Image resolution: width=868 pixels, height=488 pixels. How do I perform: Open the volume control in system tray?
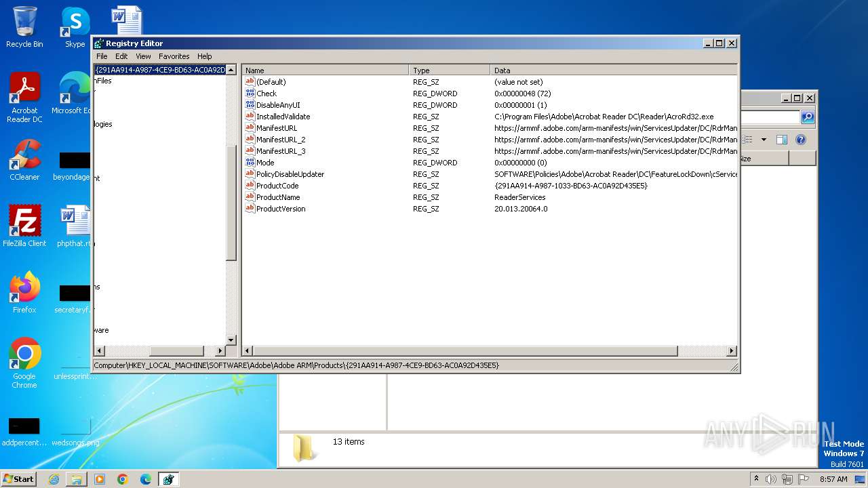point(771,479)
